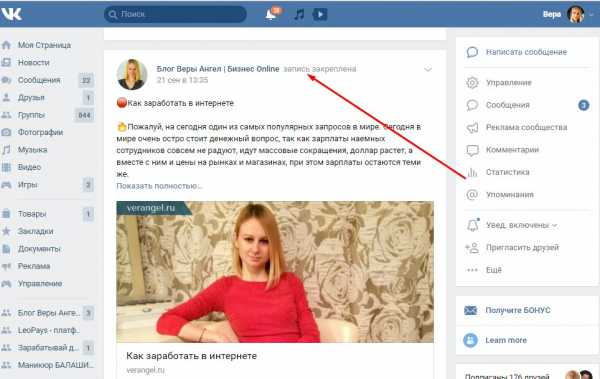Image resolution: width=600 pixels, height=379 pixels.
Task: Open the post photo of woman in red
Action: pos(275,272)
